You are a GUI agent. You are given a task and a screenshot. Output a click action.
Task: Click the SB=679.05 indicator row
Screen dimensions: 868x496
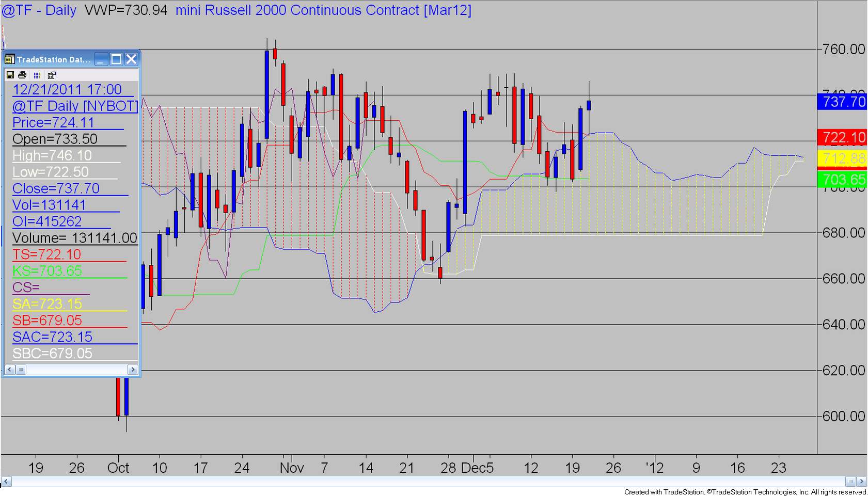[x=47, y=321]
